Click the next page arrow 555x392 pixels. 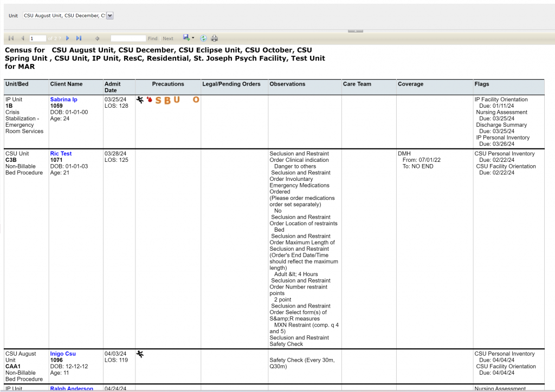[67, 38]
